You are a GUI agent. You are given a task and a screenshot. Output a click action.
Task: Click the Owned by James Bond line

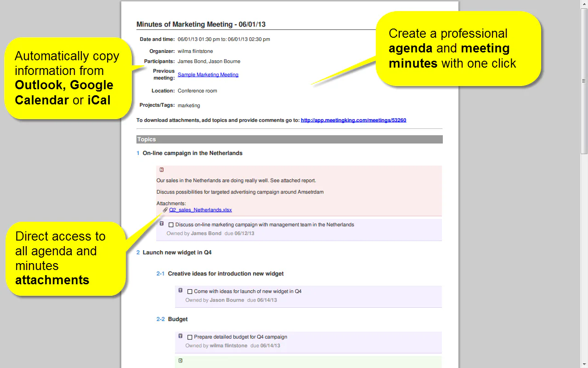[210, 233]
